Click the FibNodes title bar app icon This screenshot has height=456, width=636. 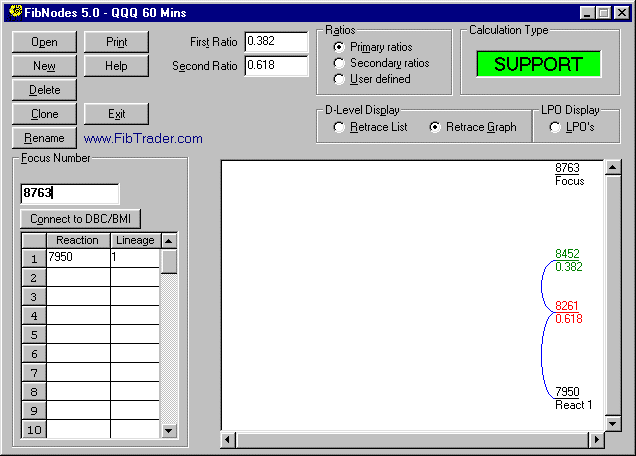[x=15, y=11]
